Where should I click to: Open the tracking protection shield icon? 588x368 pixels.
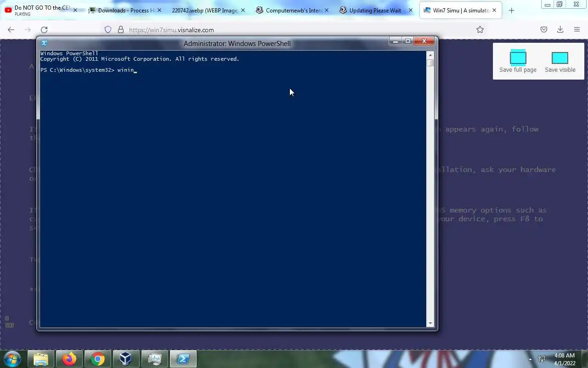108,29
